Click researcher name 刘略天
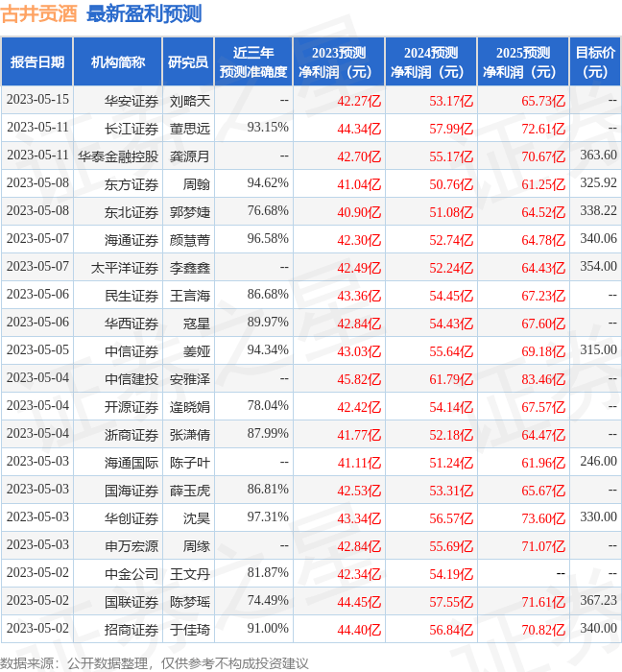 [190, 101]
